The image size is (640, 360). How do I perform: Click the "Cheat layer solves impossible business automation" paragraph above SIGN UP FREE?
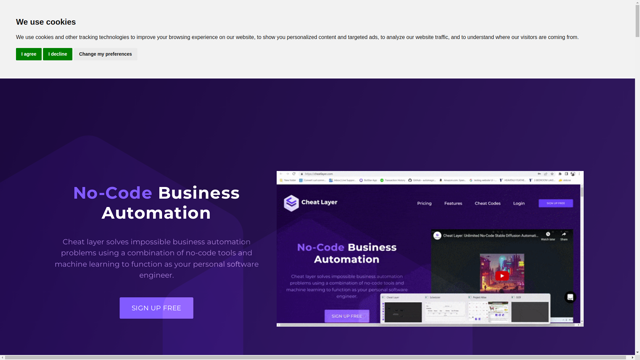click(x=156, y=258)
